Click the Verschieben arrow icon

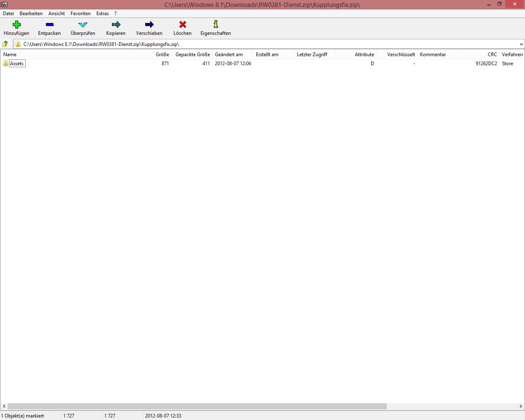149,25
